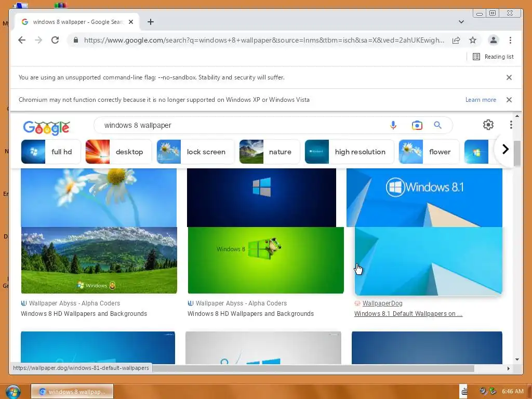The image size is (532, 399).
Task: Click the vertical scrollbar thumb
Action: [517, 153]
